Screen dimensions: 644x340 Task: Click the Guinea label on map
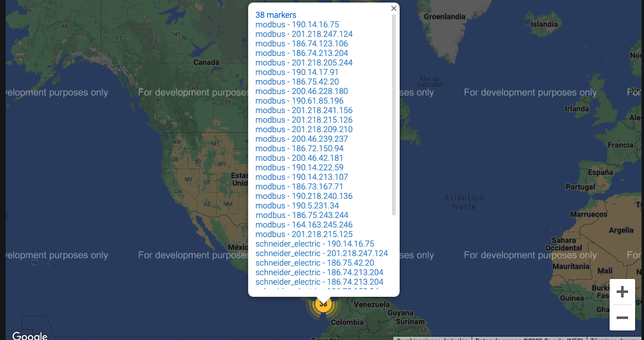tap(571, 298)
